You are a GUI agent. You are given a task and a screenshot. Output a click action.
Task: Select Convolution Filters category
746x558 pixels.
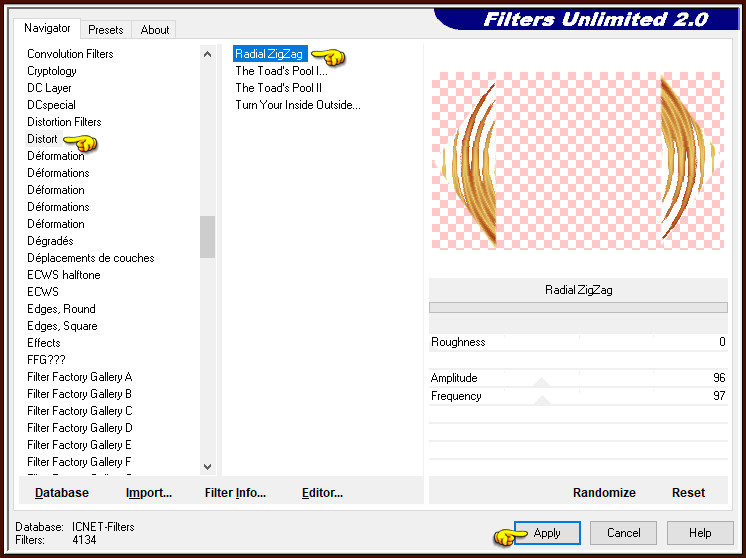coord(70,54)
